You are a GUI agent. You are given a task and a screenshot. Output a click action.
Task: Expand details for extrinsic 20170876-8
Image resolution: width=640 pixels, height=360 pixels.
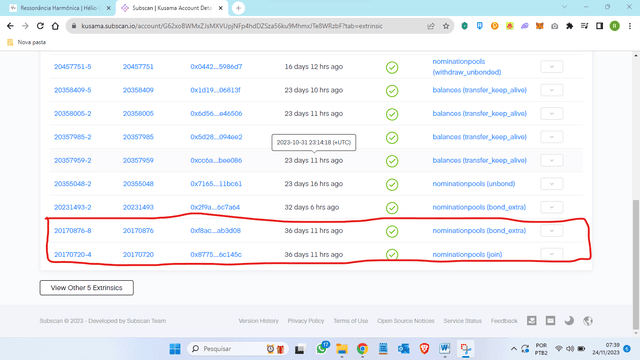tap(551, 231)
